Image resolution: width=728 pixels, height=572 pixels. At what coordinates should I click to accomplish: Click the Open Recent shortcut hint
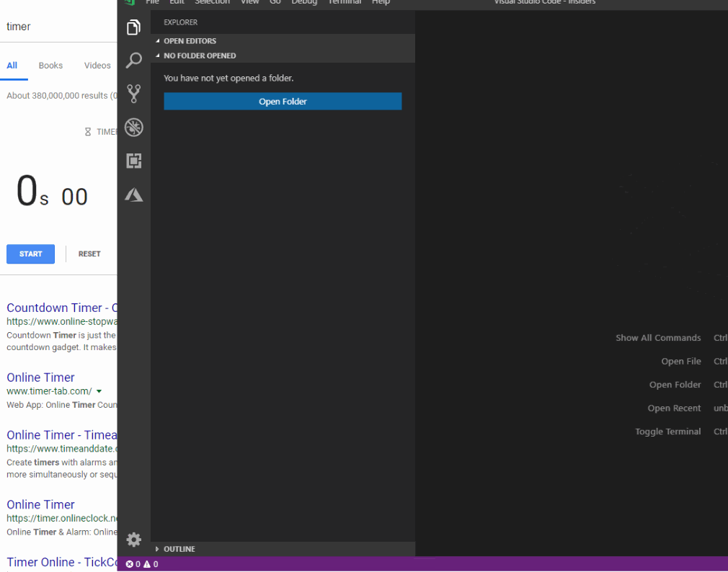coord(674,408)
